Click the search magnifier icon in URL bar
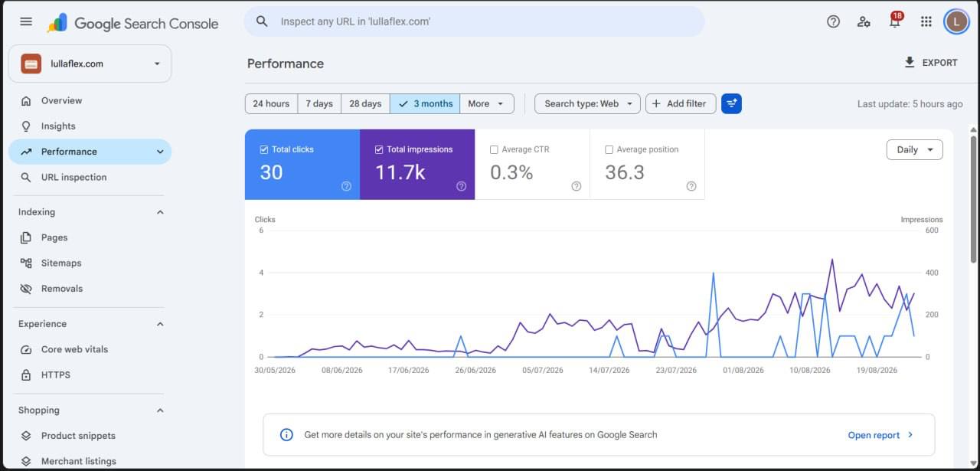980x471 pixels. pos(262,21)
